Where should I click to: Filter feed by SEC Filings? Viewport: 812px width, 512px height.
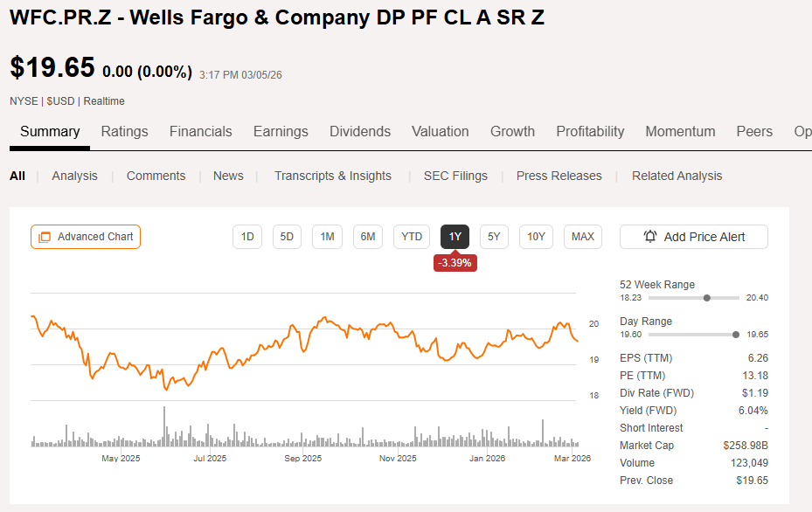click(455, 176)
